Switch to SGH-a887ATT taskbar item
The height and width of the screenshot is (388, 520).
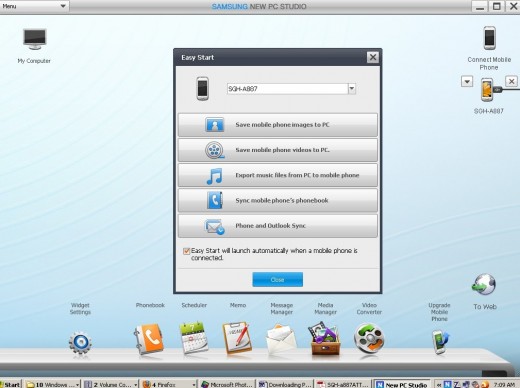pos(344,384)
